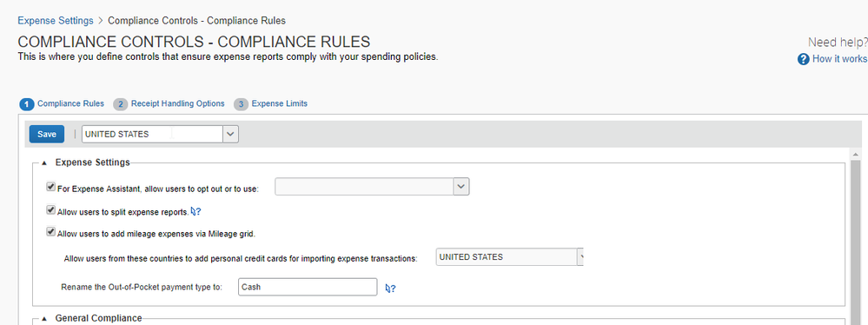This screenshot has height=325, width=868.
Task: Uncheck Allow users to split expense reports
Action: click(x=51, y=210)
